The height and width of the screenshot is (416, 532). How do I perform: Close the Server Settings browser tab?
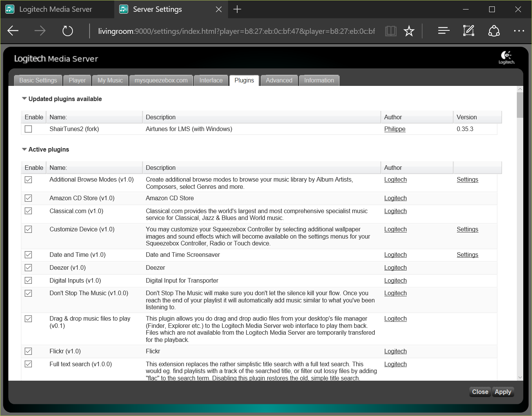coord(219,9)
